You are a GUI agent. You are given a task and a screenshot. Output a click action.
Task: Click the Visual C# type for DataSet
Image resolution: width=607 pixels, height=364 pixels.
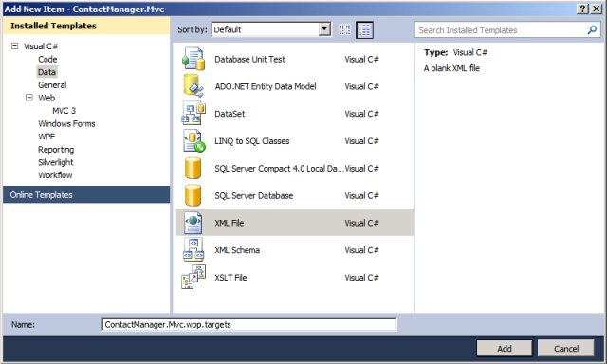pos(361,114)
